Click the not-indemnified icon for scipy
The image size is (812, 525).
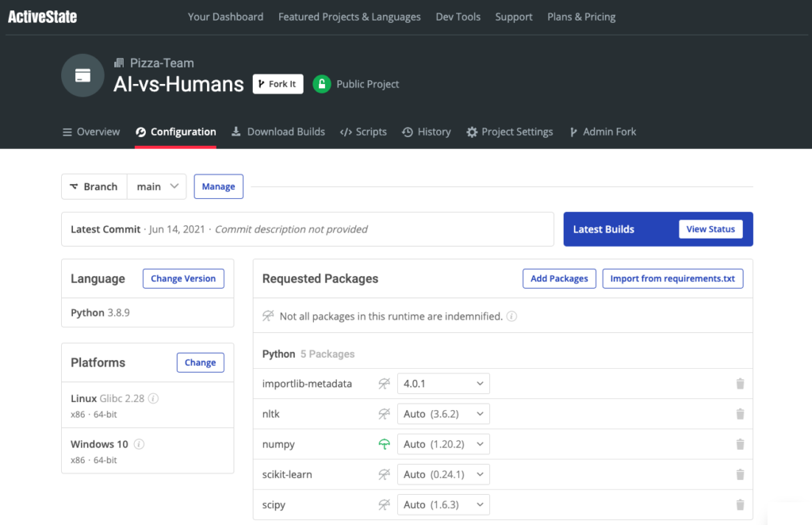pyautogui.click(x=384, y=505)
